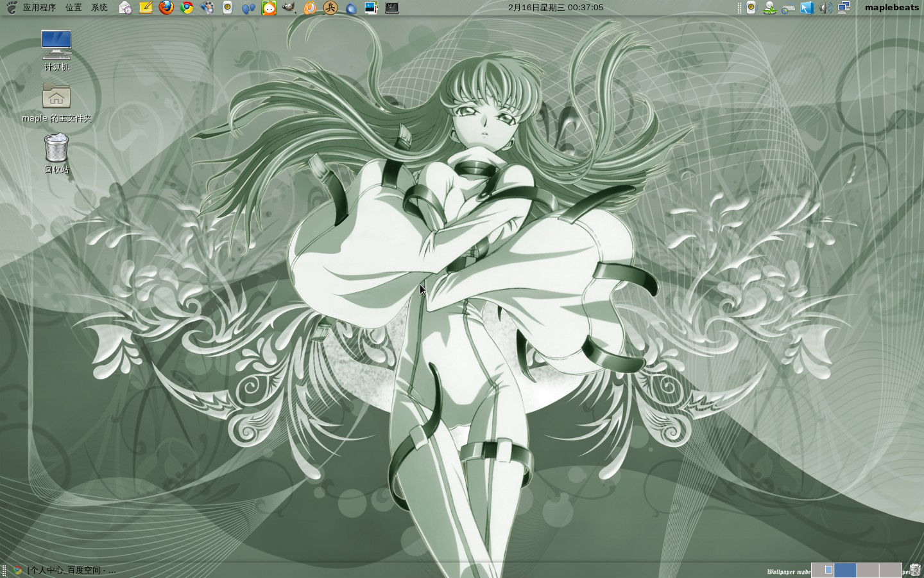
Task: Switch to the third workspace
Action: pos(868,570)
